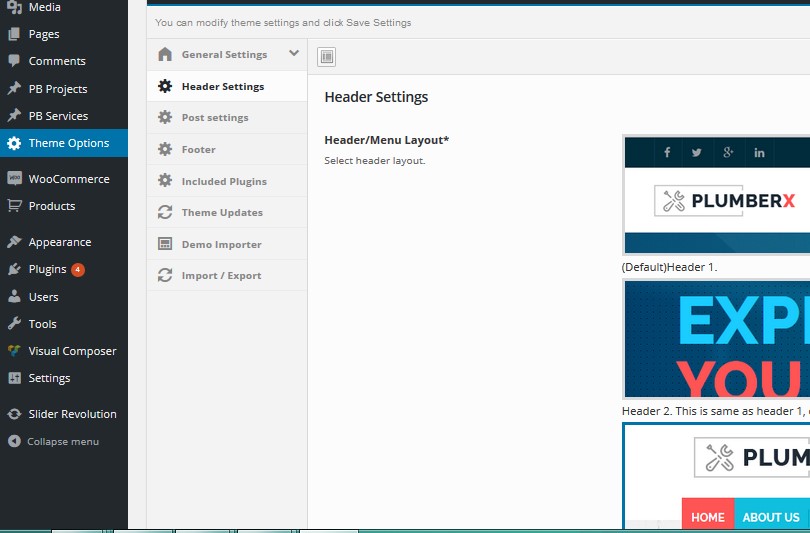Click the Media icon in sidebar

click(x=14, y=7)
